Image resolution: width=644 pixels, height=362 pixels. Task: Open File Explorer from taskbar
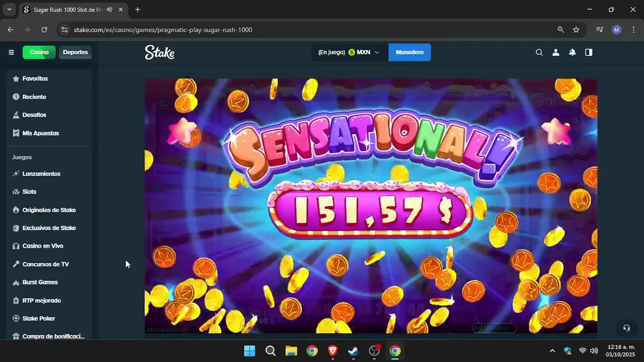(291, 350)
